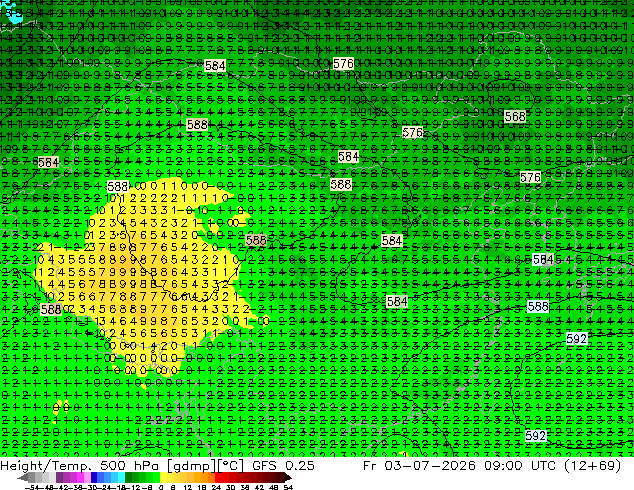This screenshot has width=634, height=490.
Task: Click the '-54' legend value at scale start
Action: pyautogui.click(x=32, y=487)
